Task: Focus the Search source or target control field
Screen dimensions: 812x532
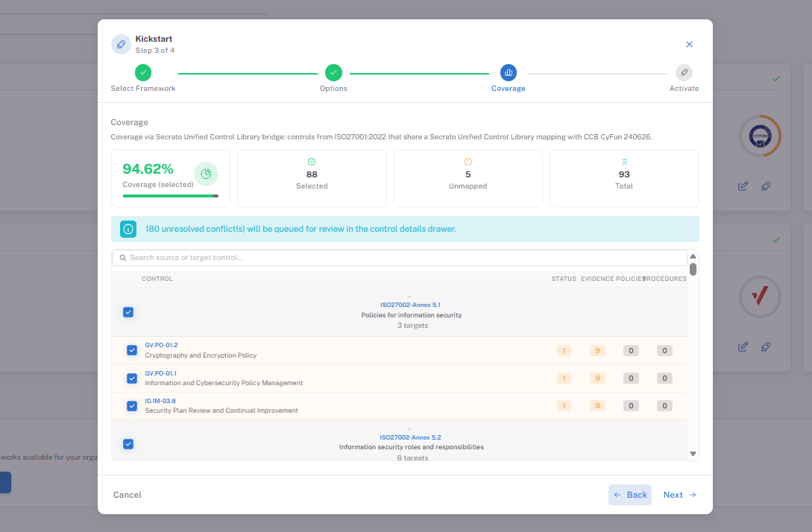Action: pyautogui.click(x=399, y=258)
